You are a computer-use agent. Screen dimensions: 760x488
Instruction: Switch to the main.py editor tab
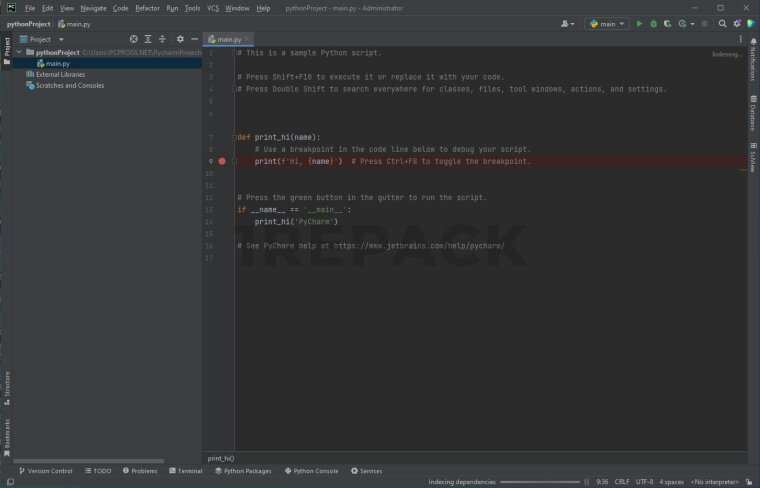point(229,39)
